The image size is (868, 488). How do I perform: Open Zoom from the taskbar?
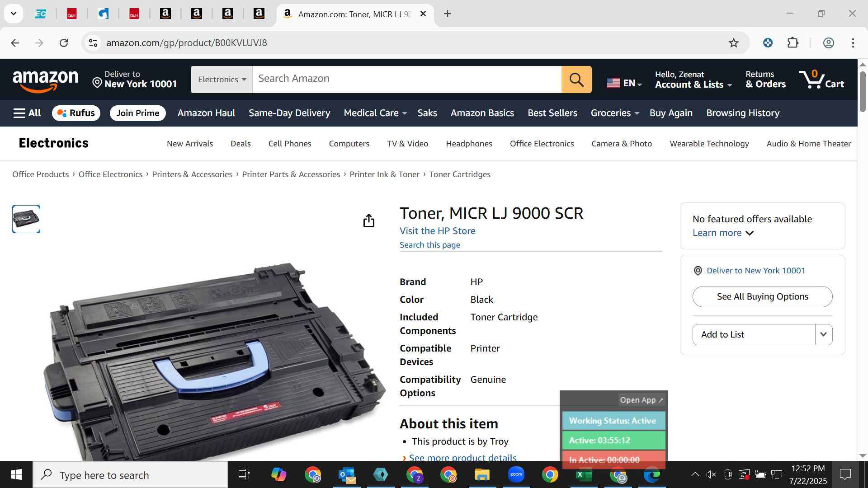tap(516, 475)
